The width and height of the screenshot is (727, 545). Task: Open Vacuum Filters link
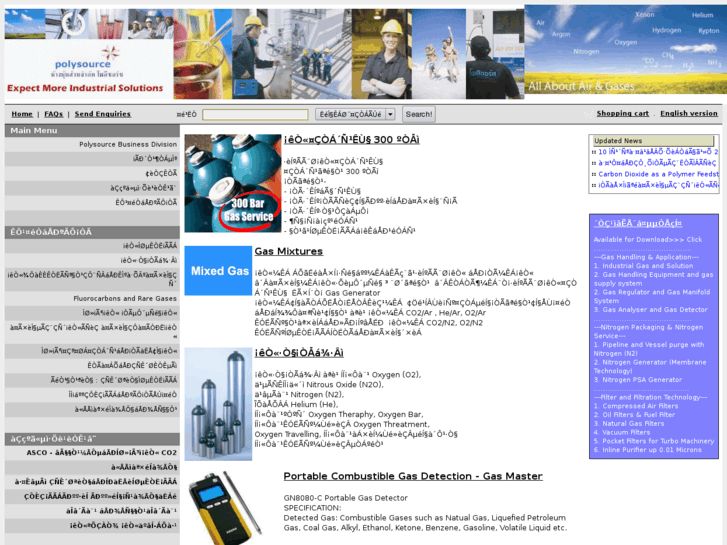click(623, 433)
